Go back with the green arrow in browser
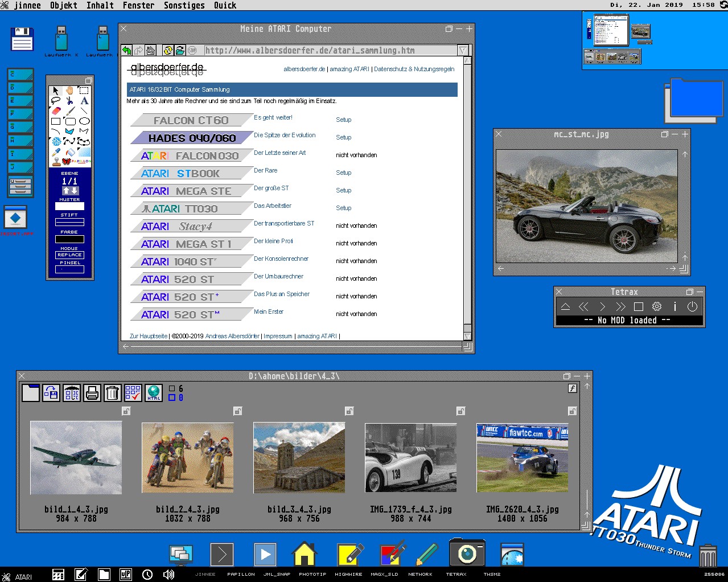The image size is (728, 582). [126, 51]
